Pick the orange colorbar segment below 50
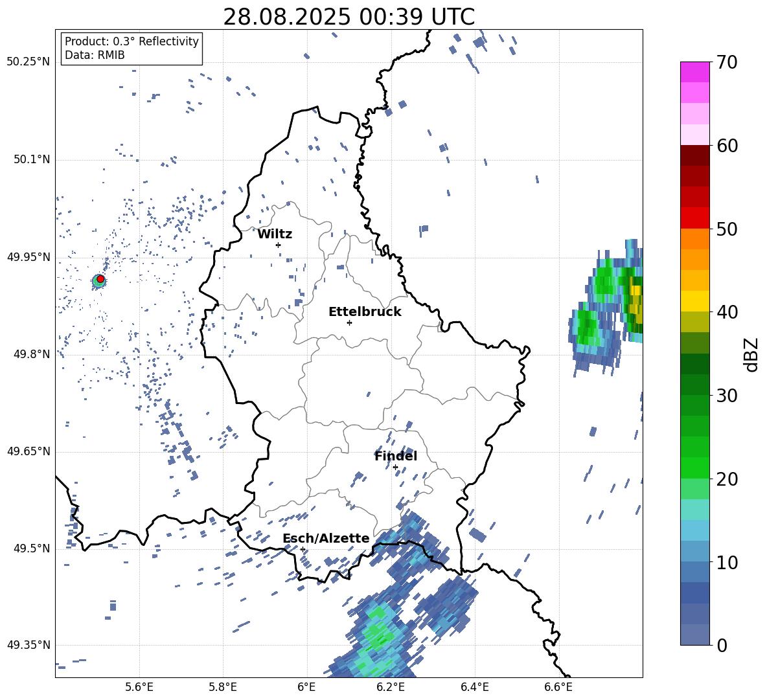This screenshot has height=700, width=767. point(694,239)
